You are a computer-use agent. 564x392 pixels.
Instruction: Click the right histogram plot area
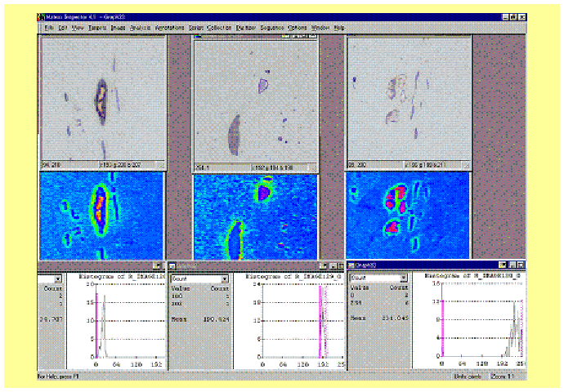(x=482, y=319)
